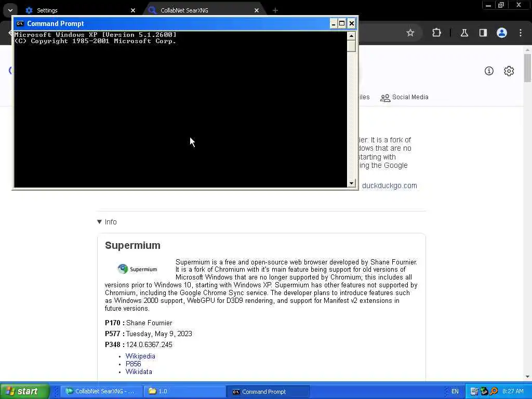Image resolution: width=532 pixels, height=399 pixels.
Task: Activate the 1.0 folder taskbar button
Action: click(183, 391)
